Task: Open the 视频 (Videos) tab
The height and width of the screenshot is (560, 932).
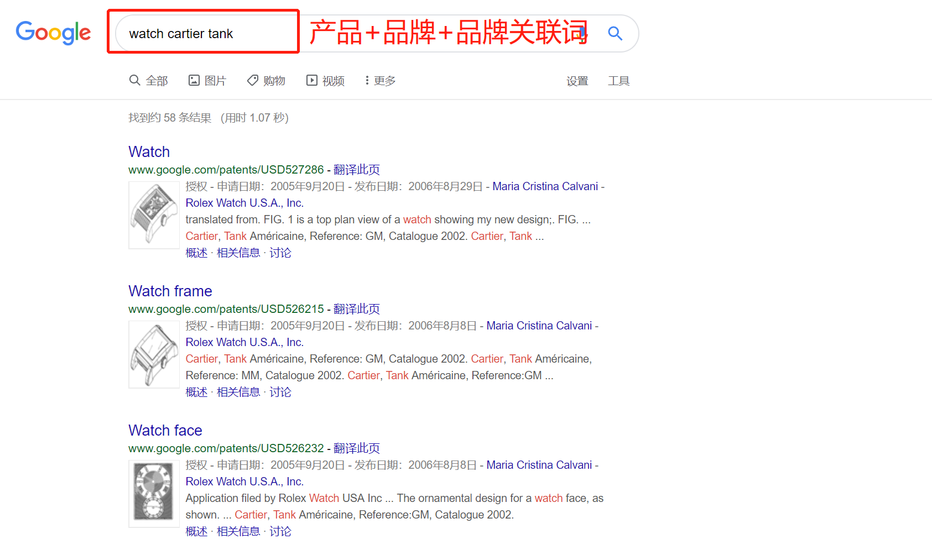Action: [325, 81]
